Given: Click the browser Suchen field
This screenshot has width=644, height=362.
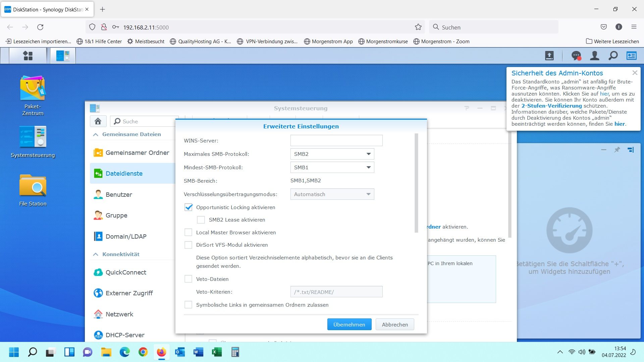Looking at the screenshot, I should (x=493, y=27).
